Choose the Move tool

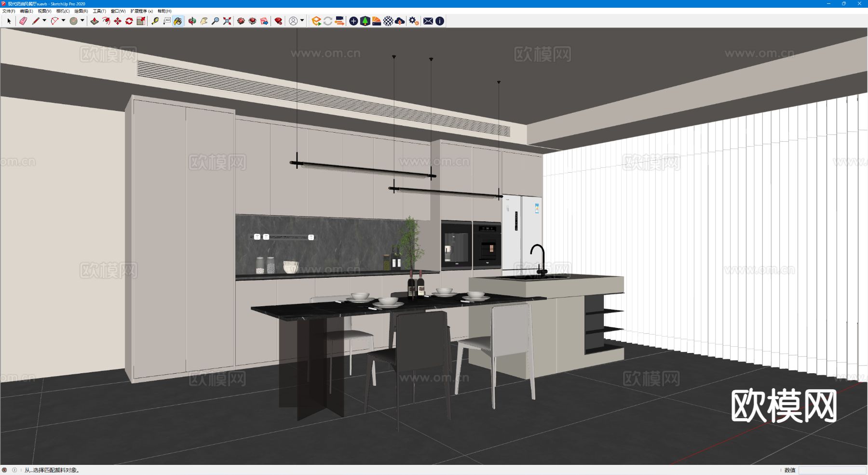[118, 21]
